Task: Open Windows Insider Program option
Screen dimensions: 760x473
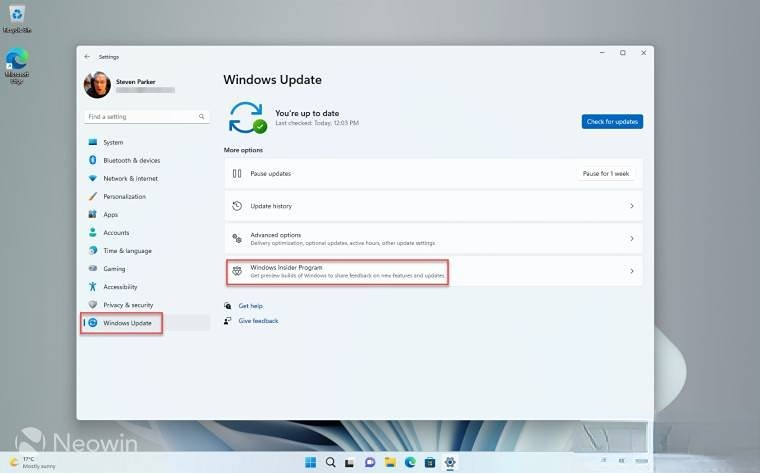Action: (x=434, y=271)
